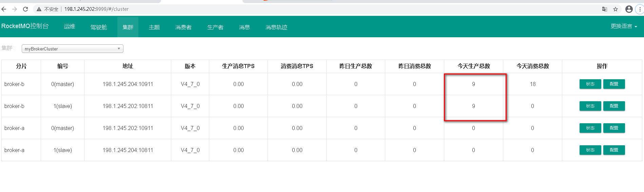The image size is (644, 192).
Task: Click 0(master) cell of broker-b
Action: (x=63, y=84)
